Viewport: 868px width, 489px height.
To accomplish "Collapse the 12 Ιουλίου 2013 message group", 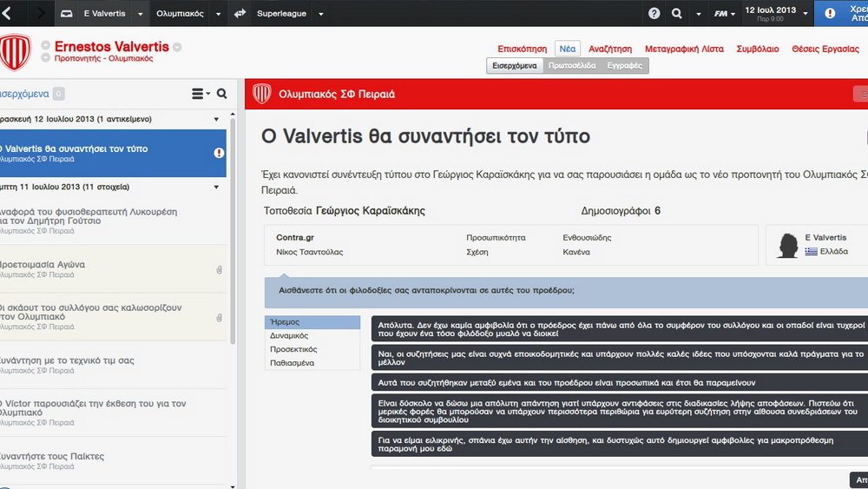I will click(x=216, y=118).
